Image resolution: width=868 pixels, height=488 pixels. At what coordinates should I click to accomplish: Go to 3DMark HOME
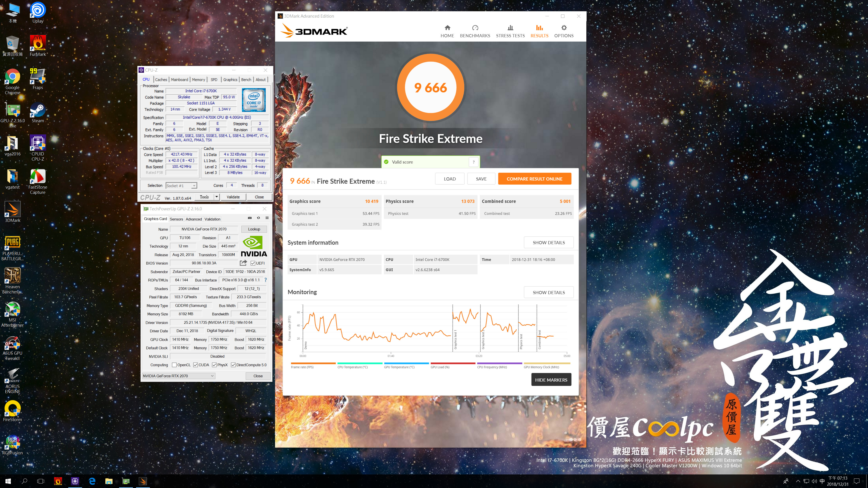pyautogui.click(x=447, y=31)
